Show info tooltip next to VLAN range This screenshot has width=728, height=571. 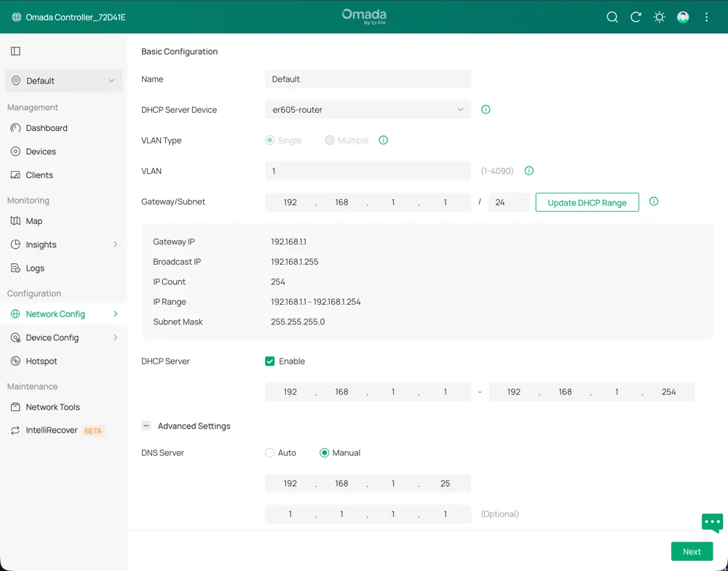tap(529, 171)
